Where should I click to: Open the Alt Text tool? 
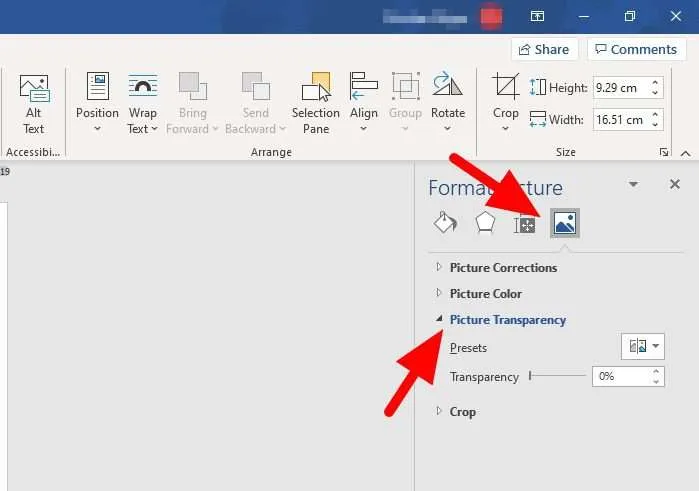[x=34, y=104]
